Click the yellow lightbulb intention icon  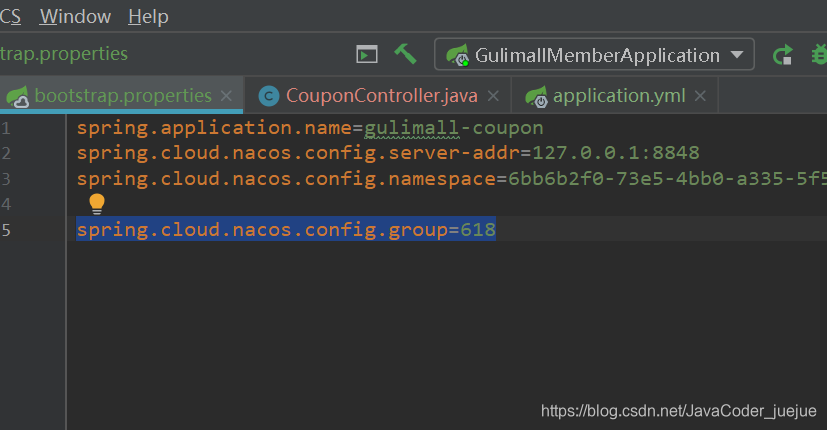(x=97, y=204)
